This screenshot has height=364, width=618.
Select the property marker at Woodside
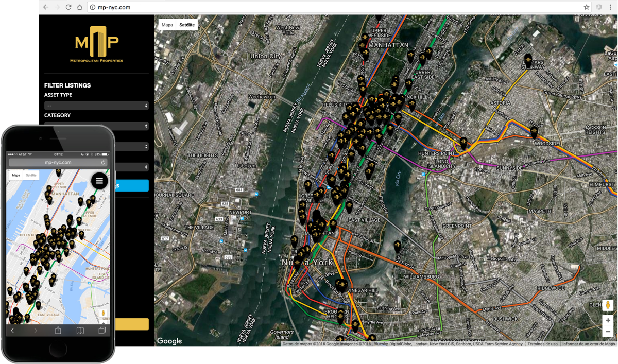pos(534,132)
